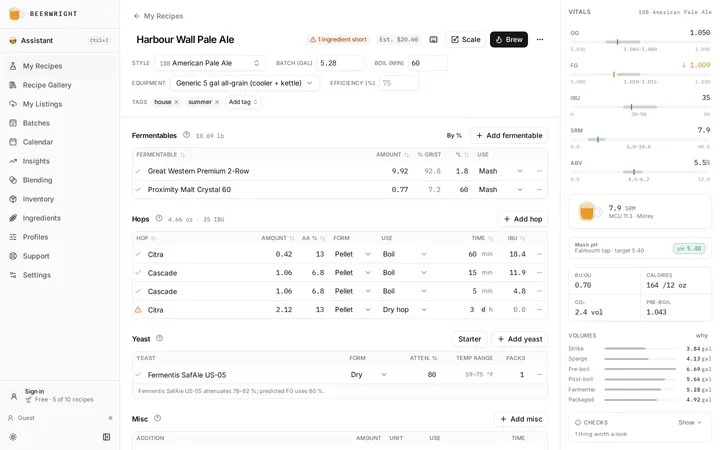Go back to My Recipes via the arrow
This screenshot has width=720, height=450.
[x=136, y=16]
